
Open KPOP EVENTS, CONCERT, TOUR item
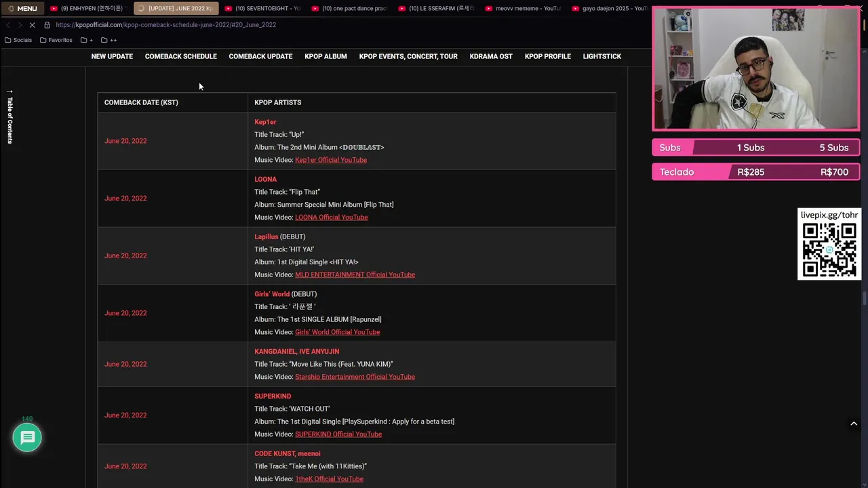[x=408, y=56]
